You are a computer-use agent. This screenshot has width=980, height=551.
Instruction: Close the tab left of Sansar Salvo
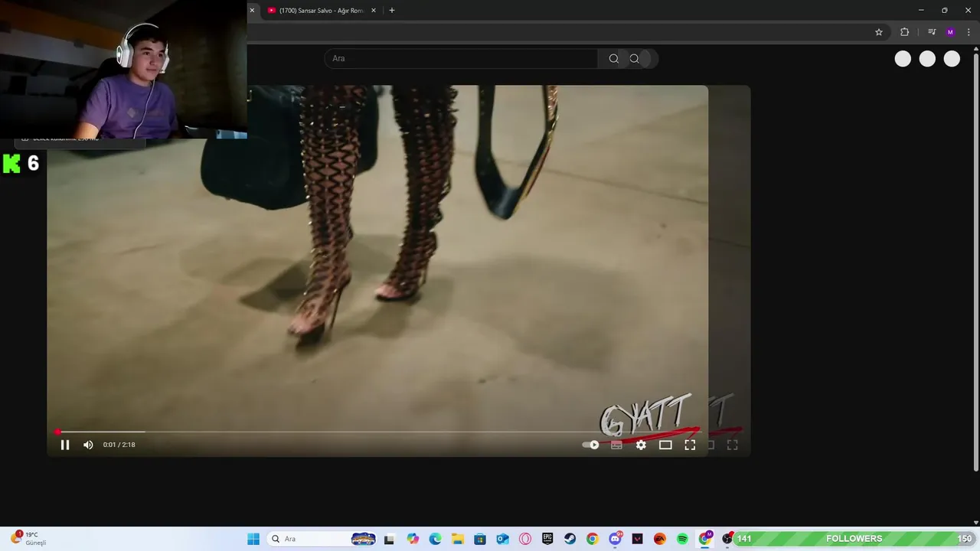(252, 11)
